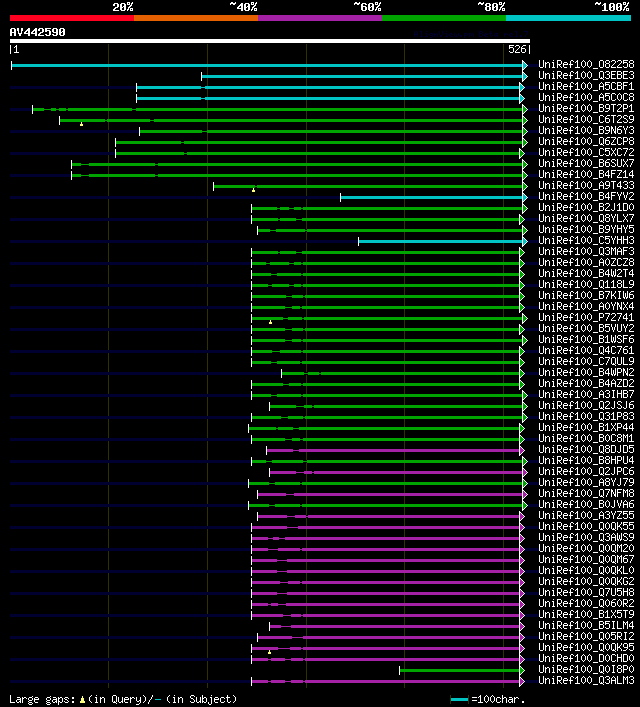Image resolution: width=640 pixels, height=707 pixels.
Task: Click the UniRef100_B4W2T4 label
Action: tap(586, 273)
